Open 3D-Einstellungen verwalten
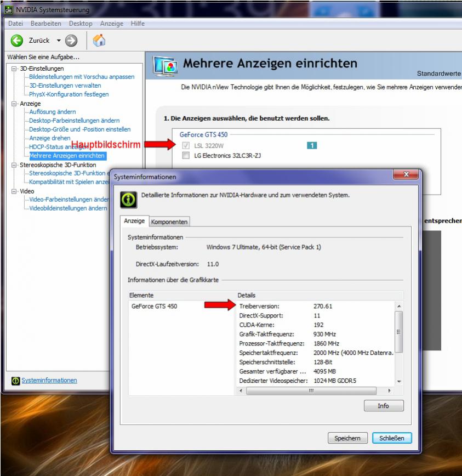462x476 pixels. [65, 86]
